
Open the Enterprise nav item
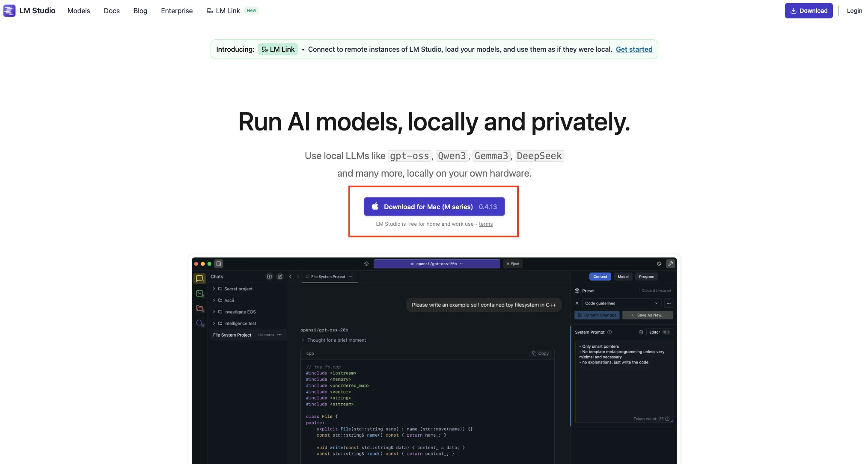coord(177,11)
